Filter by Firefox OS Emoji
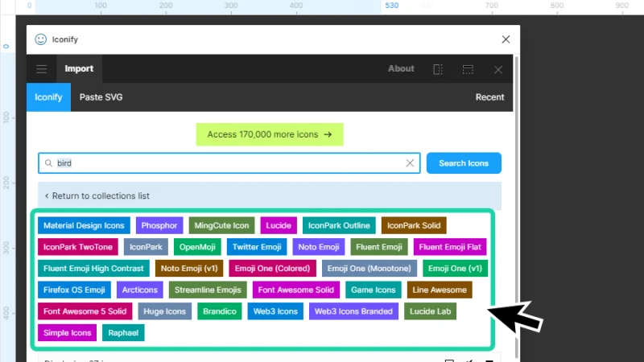 (74, 290)
